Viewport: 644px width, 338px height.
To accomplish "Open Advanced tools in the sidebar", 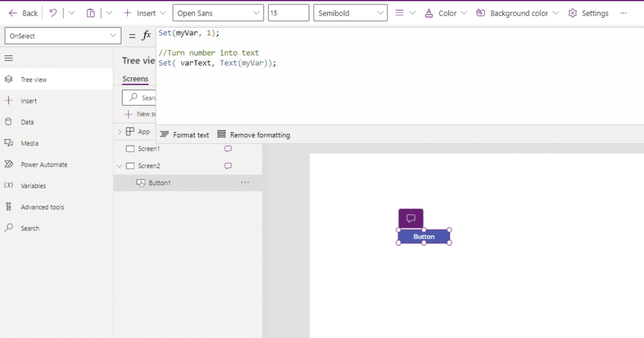I will point(56,207).
